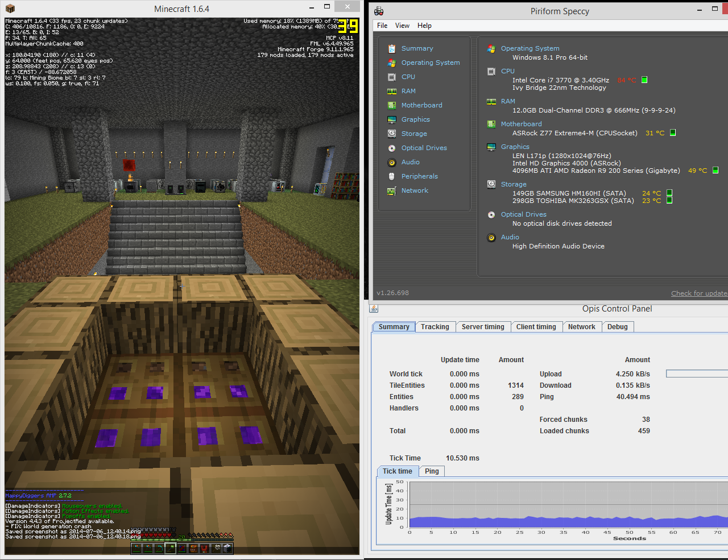Click the Optical Drives disc icon in sidebar

[x=392, y=148]
